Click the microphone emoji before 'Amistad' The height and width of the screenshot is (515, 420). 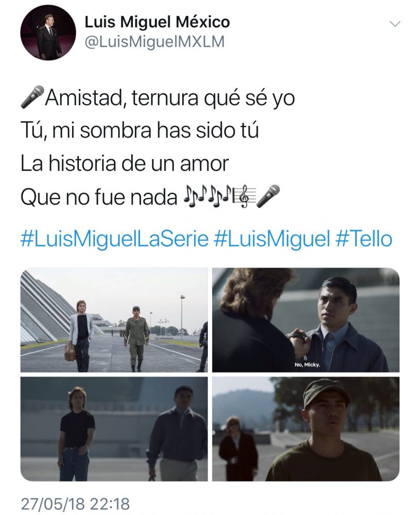click(32, 97)
